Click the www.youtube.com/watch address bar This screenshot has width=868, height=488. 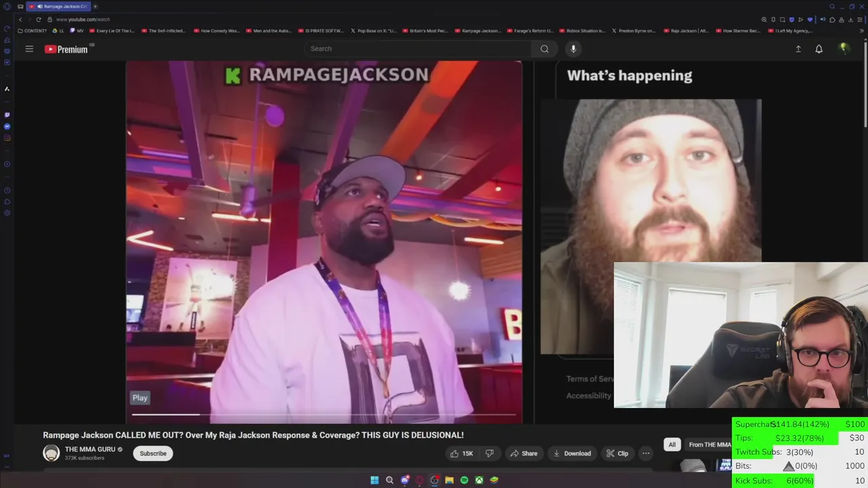click(83, 20)
